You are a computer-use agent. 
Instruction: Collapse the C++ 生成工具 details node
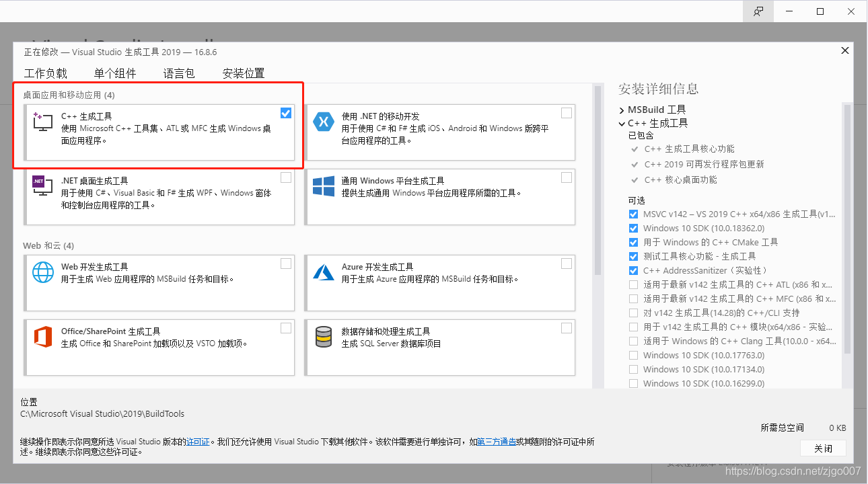pos(622,124)
